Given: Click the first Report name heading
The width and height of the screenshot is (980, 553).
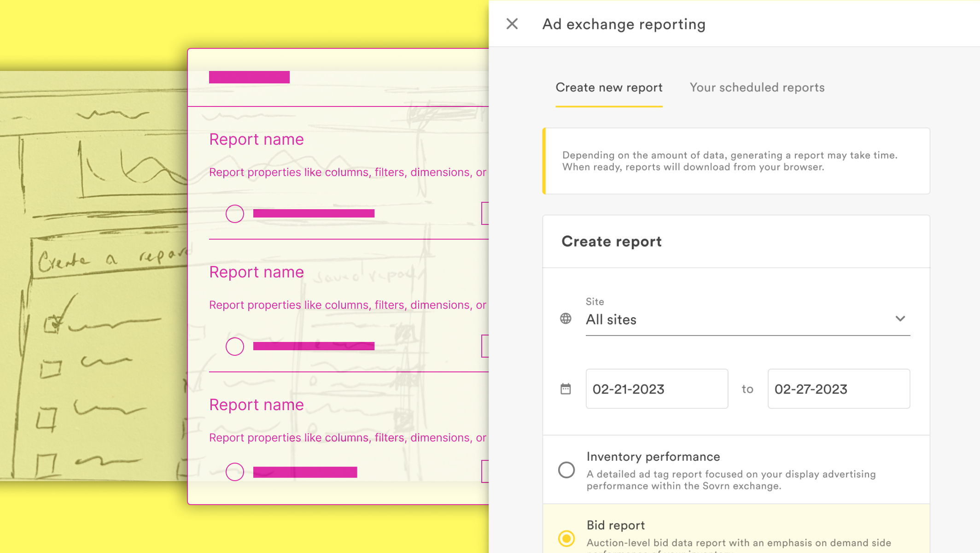Looking at the screenshot, I should click(x=257, y=139).
